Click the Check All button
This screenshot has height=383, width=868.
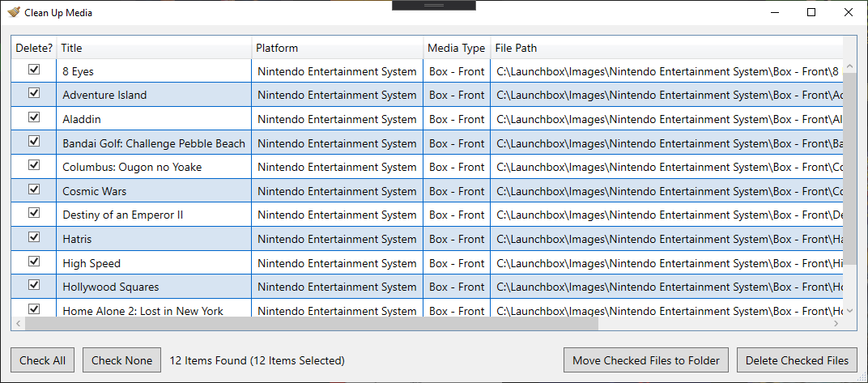(43, 360)
